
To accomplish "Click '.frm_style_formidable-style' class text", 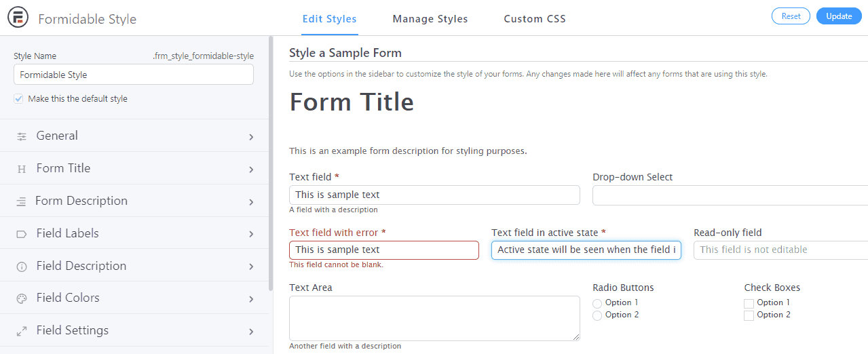I will coord(203,56).
